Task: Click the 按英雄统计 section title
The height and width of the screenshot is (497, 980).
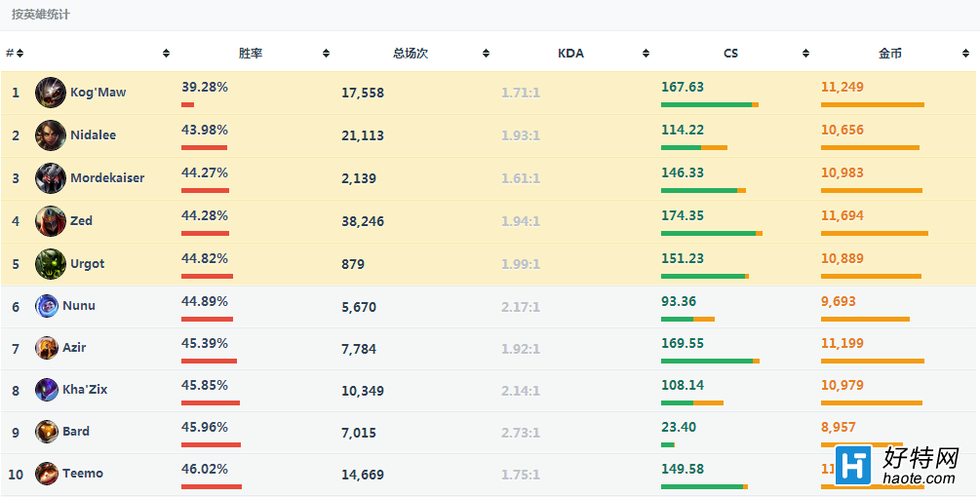Action: (41, 15)
